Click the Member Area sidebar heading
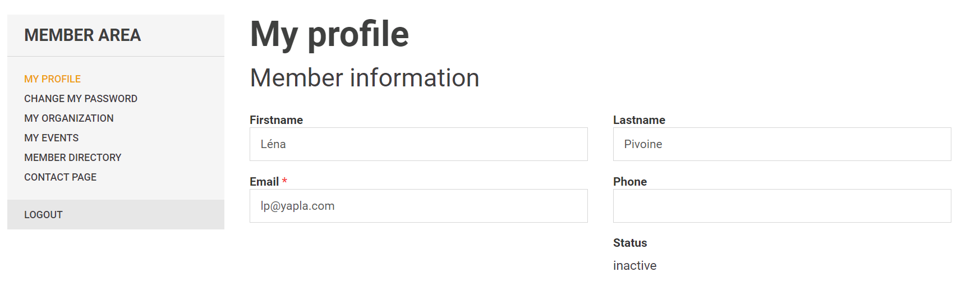Viewport: 980px width, 290px height. coord(82,35)
